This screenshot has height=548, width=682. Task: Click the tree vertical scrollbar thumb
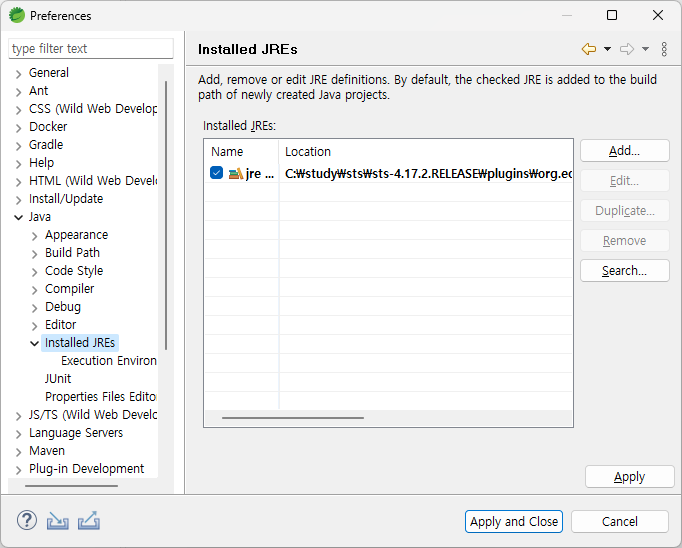coord(166,215)
